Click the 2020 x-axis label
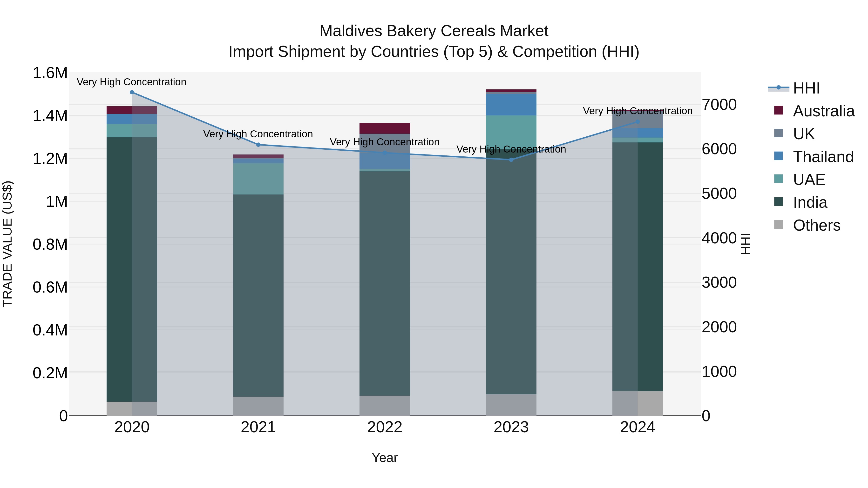Image resolution: width=868 pixels, height=488 pixels. point(132,427)
